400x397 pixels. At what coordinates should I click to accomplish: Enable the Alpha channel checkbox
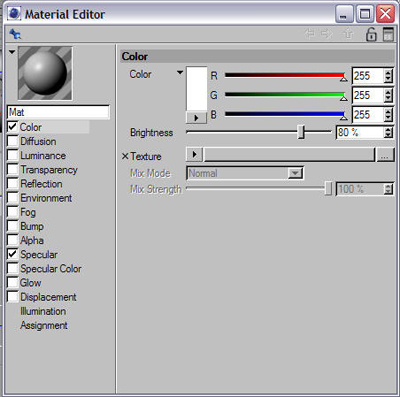(13, 240)
